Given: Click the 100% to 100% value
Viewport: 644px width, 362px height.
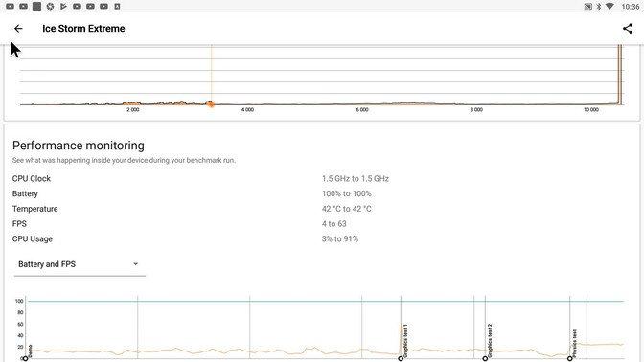Looking at the screenshot, I should [x=346, y=193].
